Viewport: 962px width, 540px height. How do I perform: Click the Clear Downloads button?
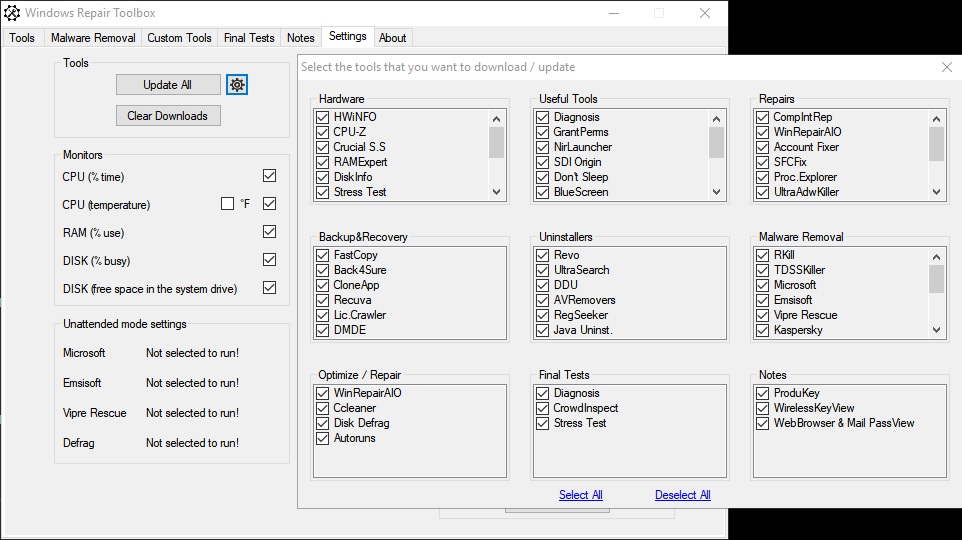[168, 116]
